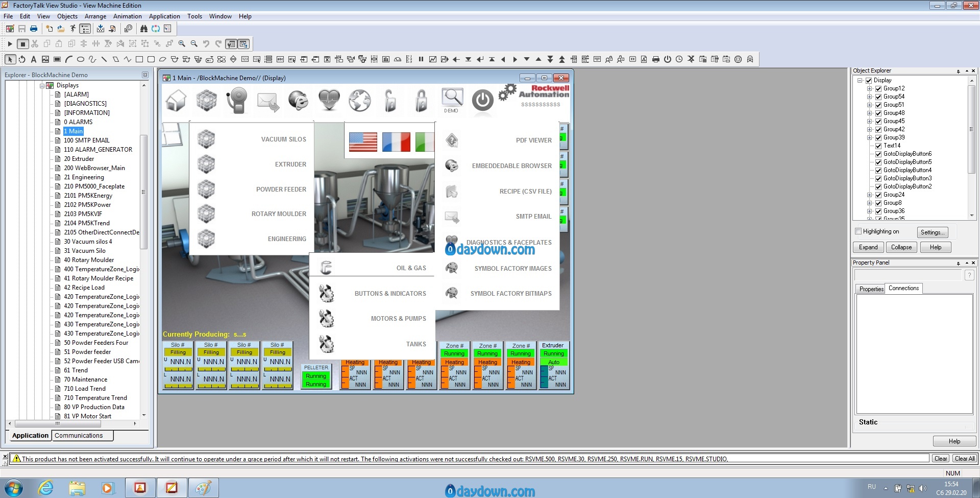This screenshot has width=980, height=498.
Task: Select the Rectangle drawing tool
Action: click(139, 59)
